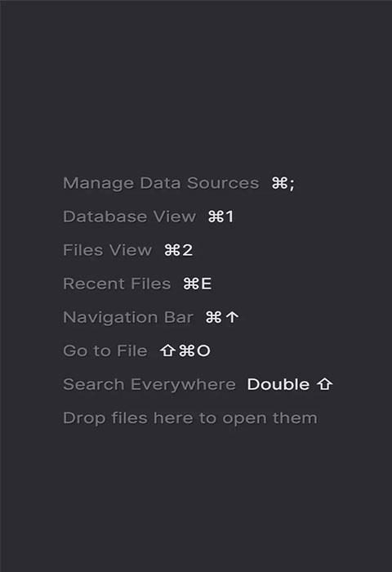Click the empty editor area below the hints
The image size is (392, 572).
click(196, 500)
